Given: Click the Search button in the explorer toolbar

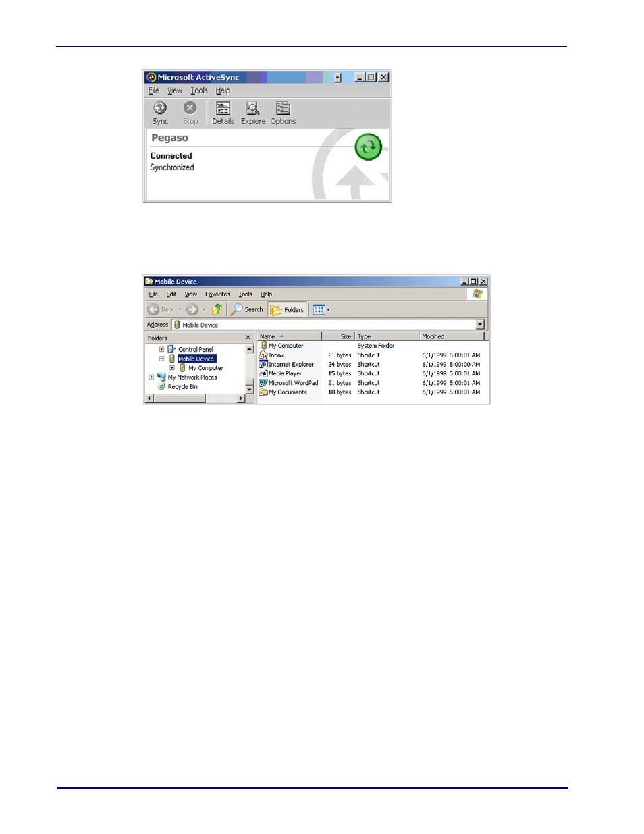Looking at the screenshot, I should click(x=247, y=309).
